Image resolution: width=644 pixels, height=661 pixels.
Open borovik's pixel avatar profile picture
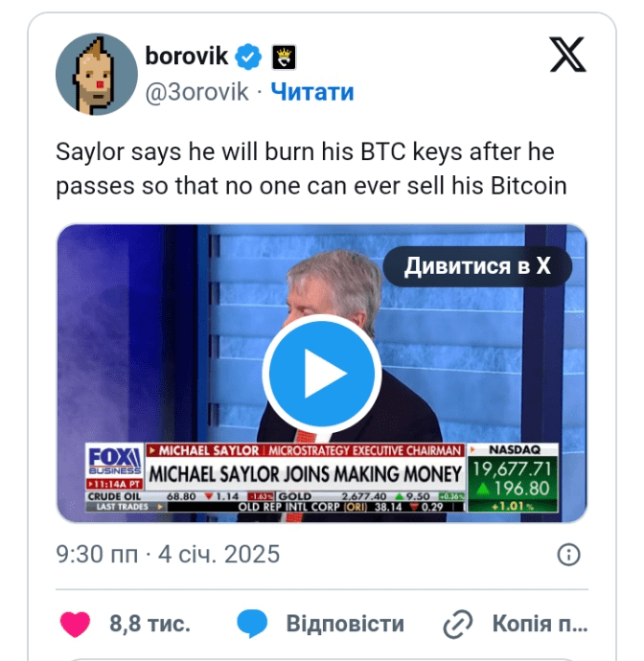point(97,74)
